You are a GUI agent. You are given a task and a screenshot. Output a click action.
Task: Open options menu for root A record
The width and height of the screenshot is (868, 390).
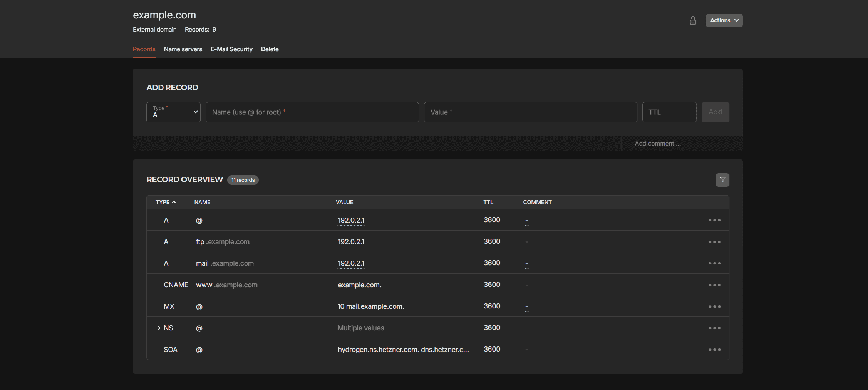(x=714, y=220)
